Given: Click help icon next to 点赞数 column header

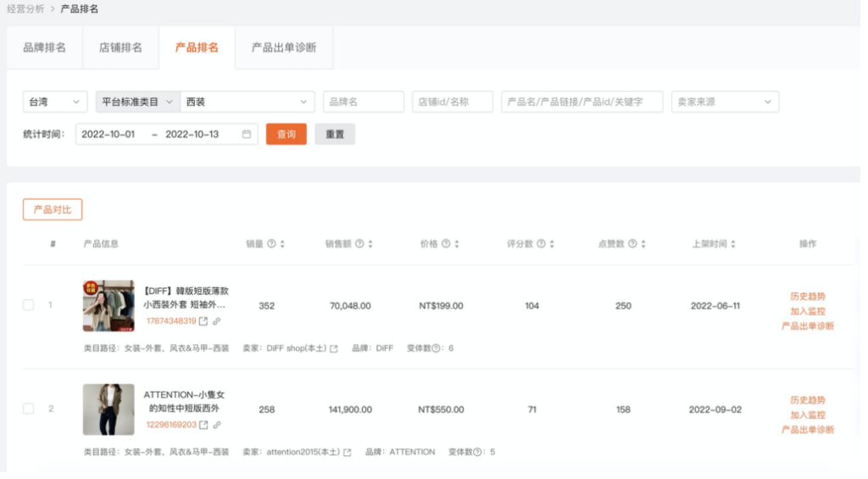Looking at the screenshot, I should tap(632, 244).
